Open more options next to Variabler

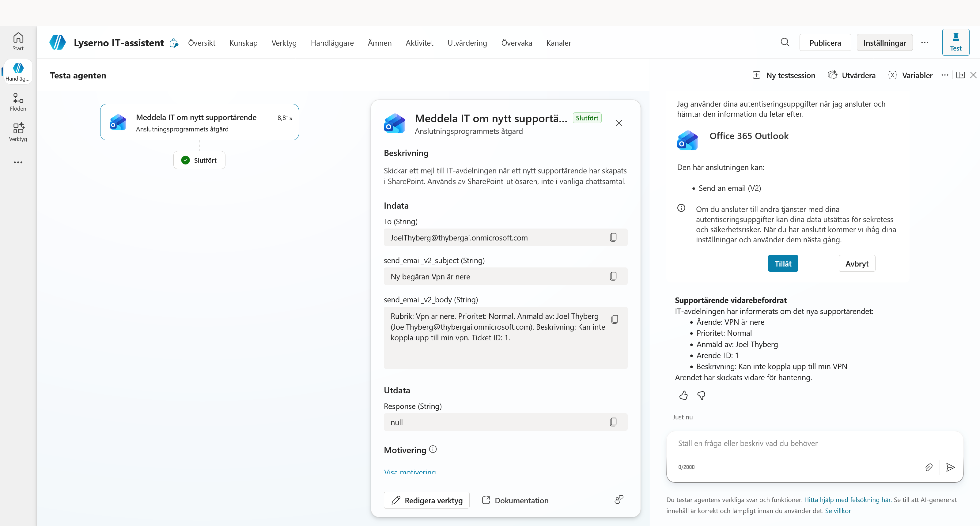click(945, 75)
